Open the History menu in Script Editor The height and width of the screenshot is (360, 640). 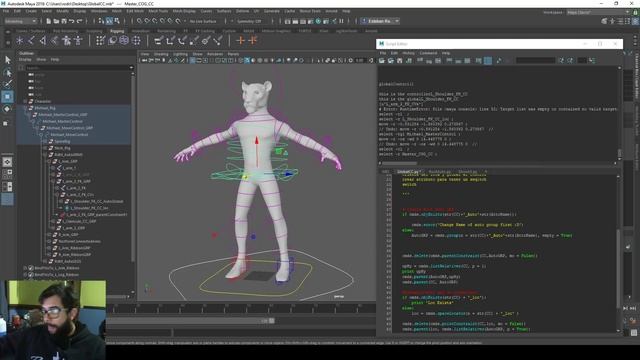tap(409, 53)
